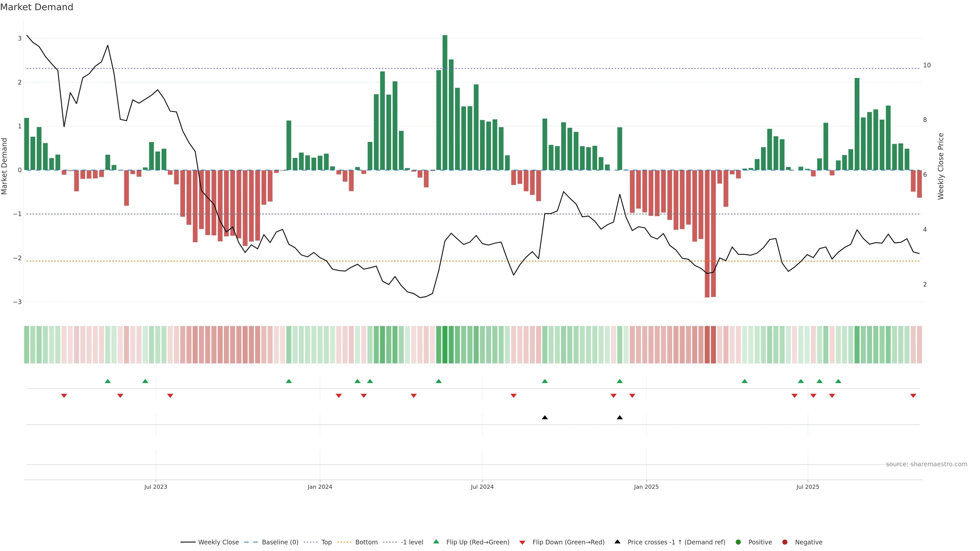
Task: Click the black price-cross marker before Jan 2025
Action: (x=620, y=418)
